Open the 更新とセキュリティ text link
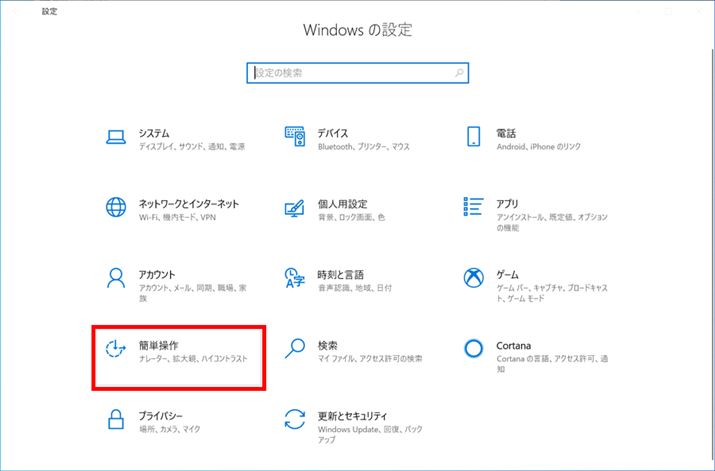 (352, 415)
